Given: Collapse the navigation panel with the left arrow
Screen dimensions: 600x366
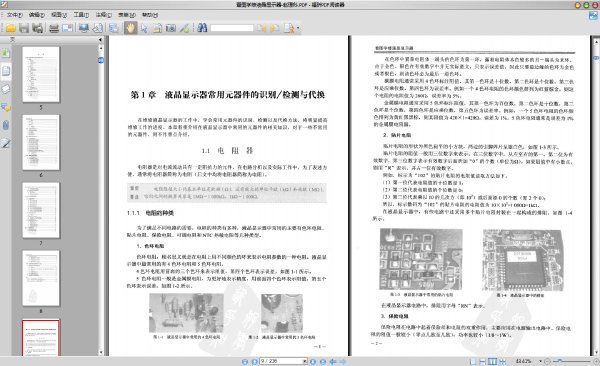Looking at the screenshot, I should 100,39.
